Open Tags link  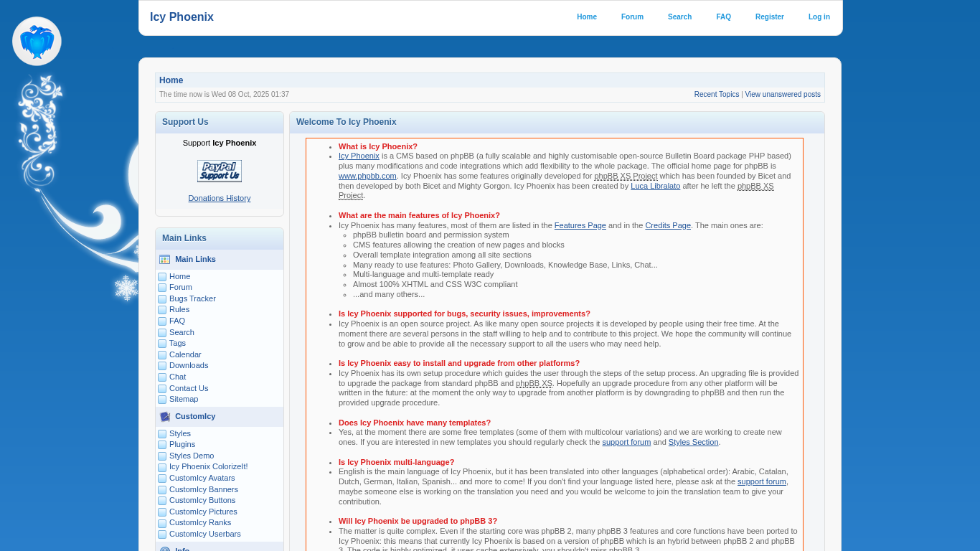pyautogui.click(x=177, y=343)
